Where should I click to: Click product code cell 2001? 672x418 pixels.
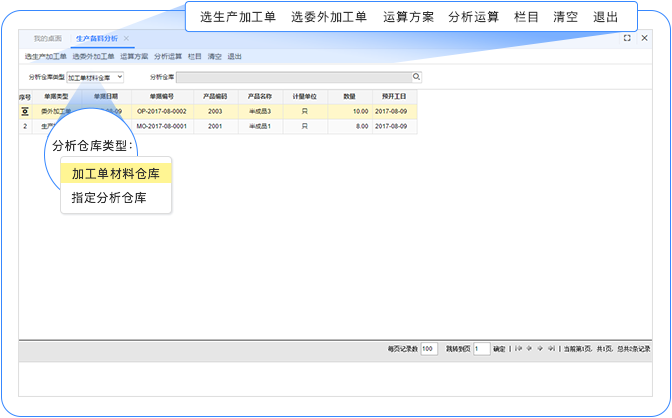215,126
